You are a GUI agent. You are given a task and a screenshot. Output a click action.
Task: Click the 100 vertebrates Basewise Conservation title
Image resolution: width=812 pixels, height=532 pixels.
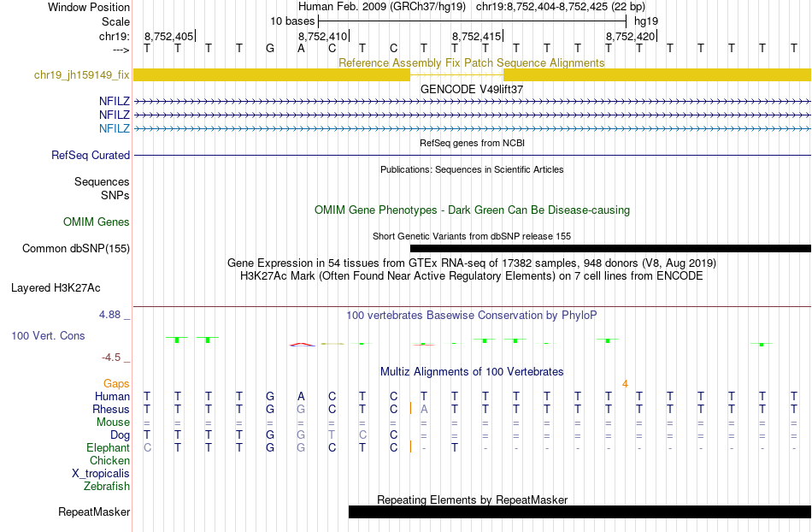point(472,315)
